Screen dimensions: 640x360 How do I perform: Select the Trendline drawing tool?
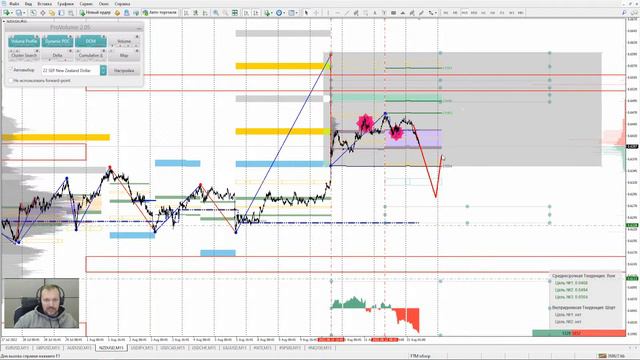point(347,13)
